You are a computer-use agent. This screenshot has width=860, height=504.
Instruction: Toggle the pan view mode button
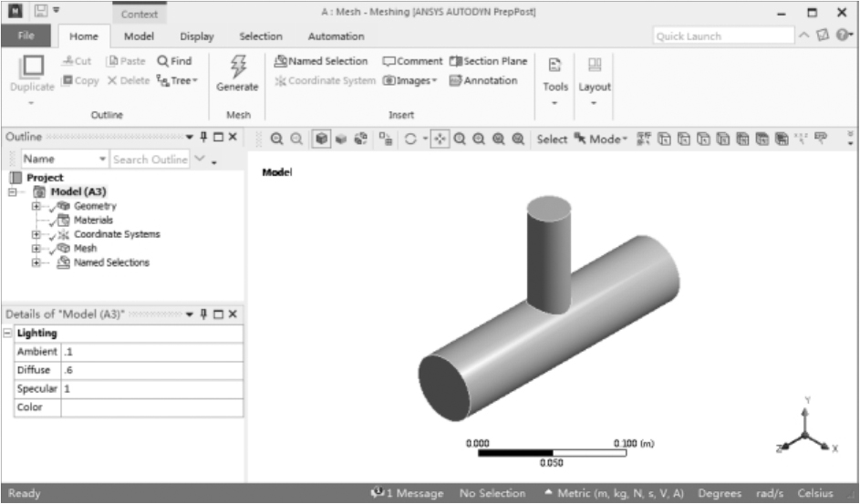tap(440, 139)
